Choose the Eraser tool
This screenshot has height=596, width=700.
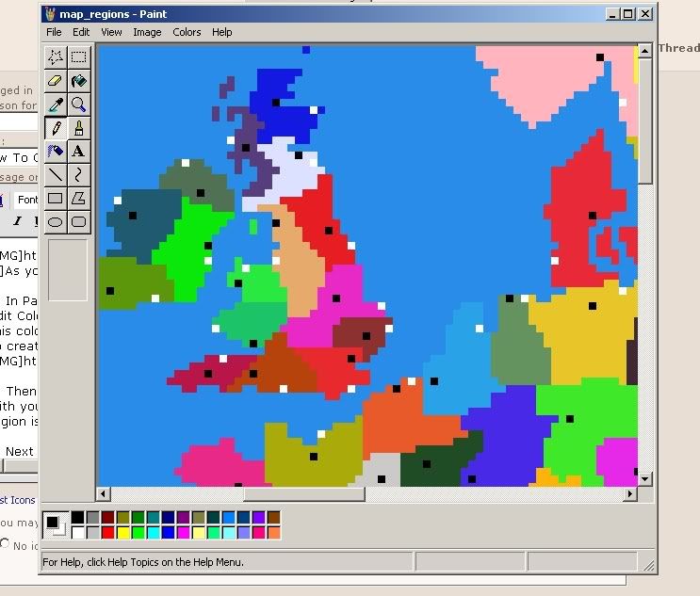56,81
